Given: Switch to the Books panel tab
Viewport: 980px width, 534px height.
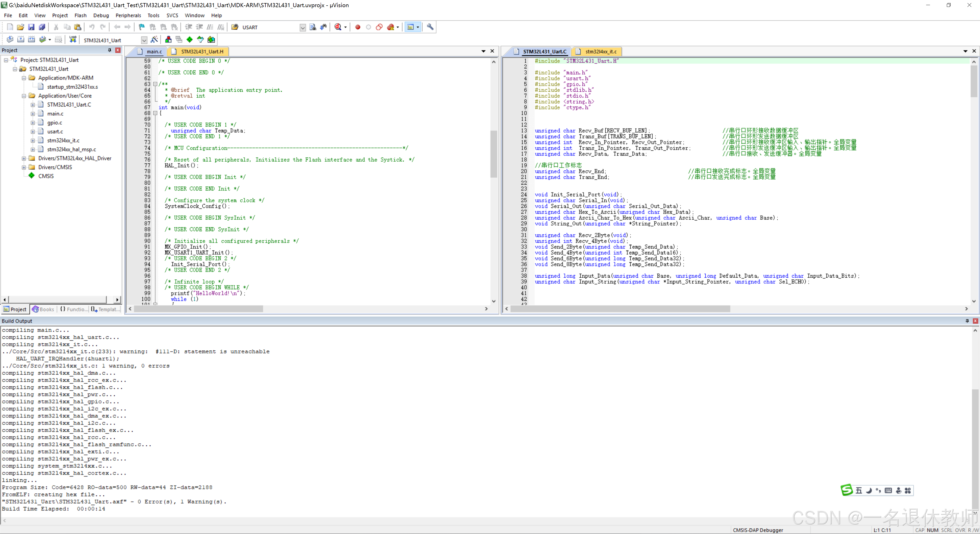Looking at the screenshot, I should [x=43, y=310].
